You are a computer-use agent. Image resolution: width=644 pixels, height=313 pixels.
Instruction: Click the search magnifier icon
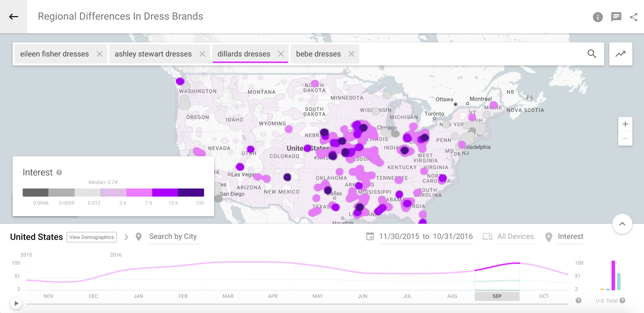(x=592, y=54)
